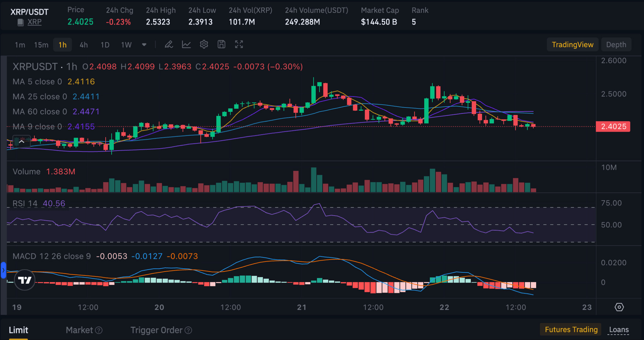Image resolution: width=644 pixels, height=340 pixels.
Task: Save the chart layout
Action: point(221,44)
